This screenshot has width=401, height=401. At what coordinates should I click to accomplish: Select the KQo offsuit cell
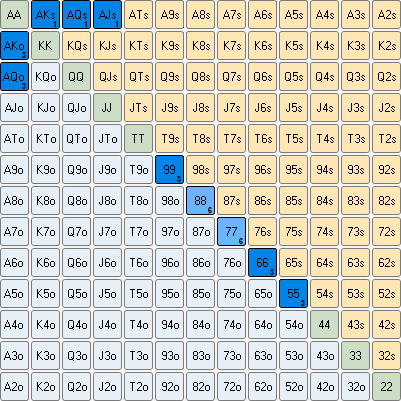click(x=45, y=77)
